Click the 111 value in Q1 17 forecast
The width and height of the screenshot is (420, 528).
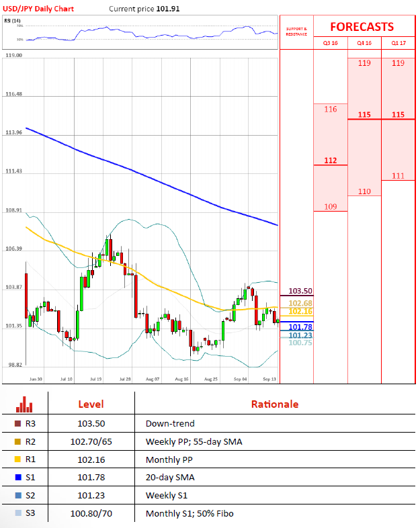[398, 176]
